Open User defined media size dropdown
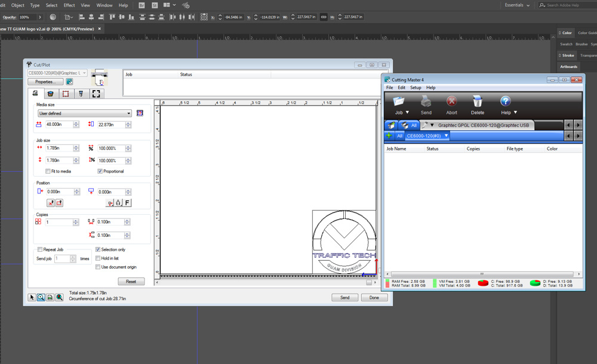 85,113
